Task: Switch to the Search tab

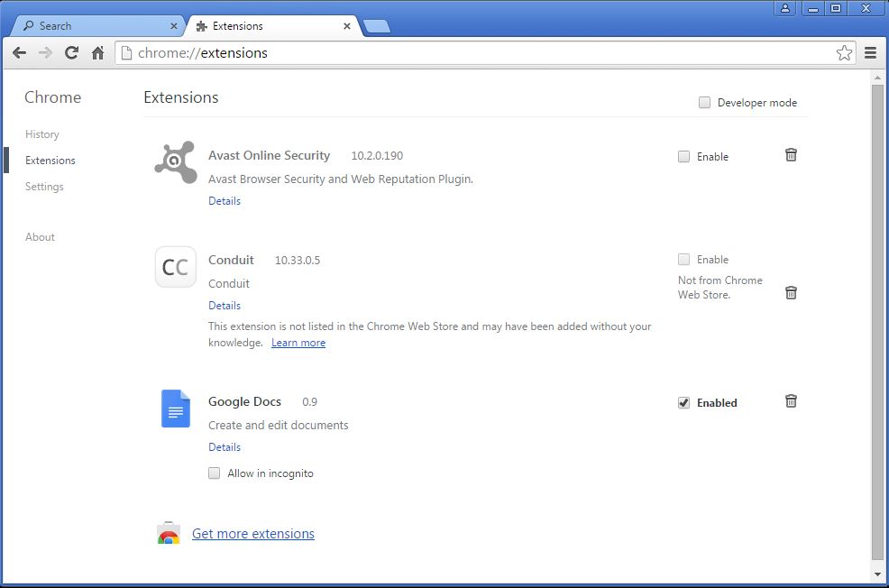Action: point(96,26)
